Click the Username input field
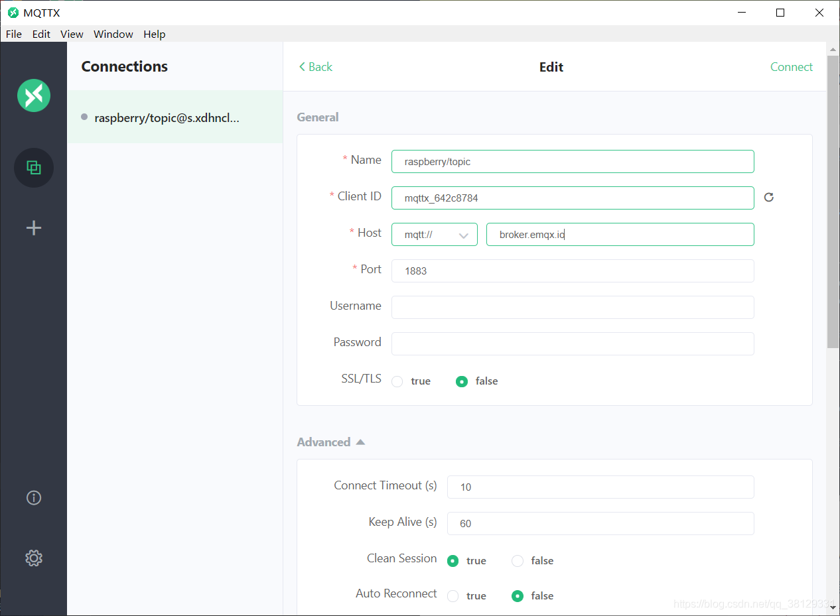840x616 pixels. coord(573,308)
